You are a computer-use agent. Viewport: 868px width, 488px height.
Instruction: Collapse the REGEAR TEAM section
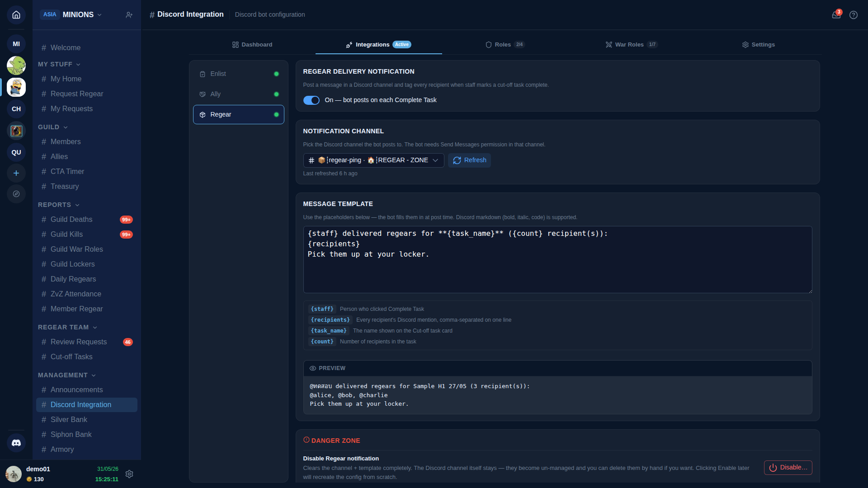pyautogui.click(x=68, y=327)
